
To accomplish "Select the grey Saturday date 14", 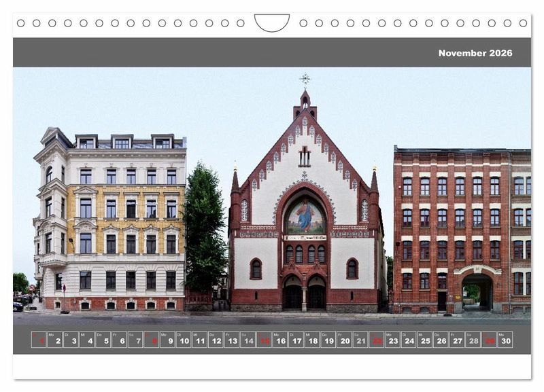I will (x=248, y=340).
